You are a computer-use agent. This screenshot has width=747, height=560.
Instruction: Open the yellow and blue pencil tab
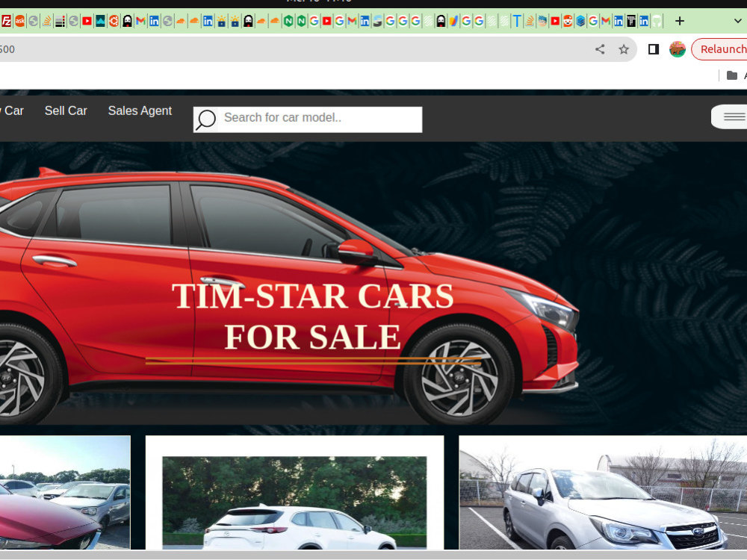coord(453,21)
